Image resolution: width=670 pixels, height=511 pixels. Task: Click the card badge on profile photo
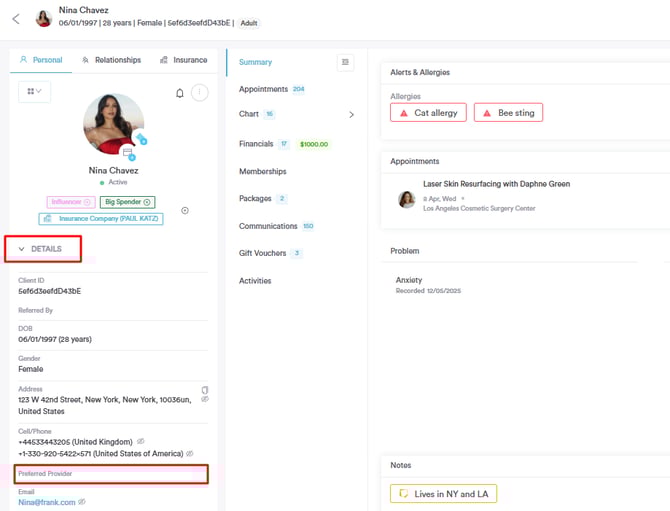pos(128,153)
